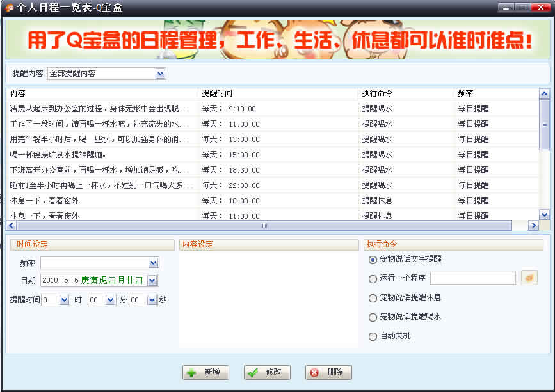Open the minutes dropdown before 分

click(x=110, y=300)
